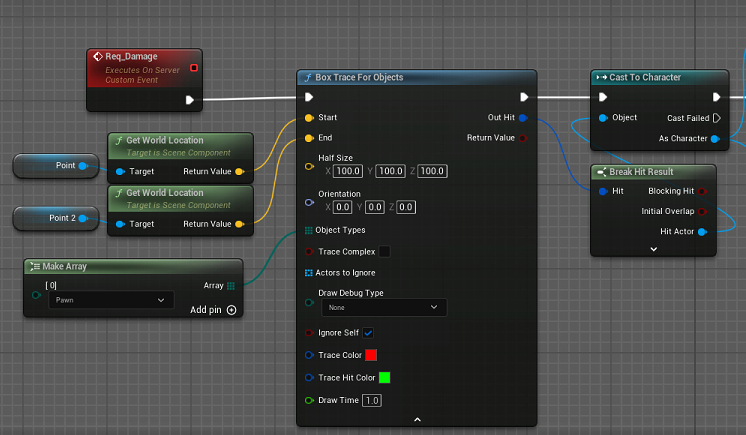Click the Orientation Z value field

coord(406,207)
